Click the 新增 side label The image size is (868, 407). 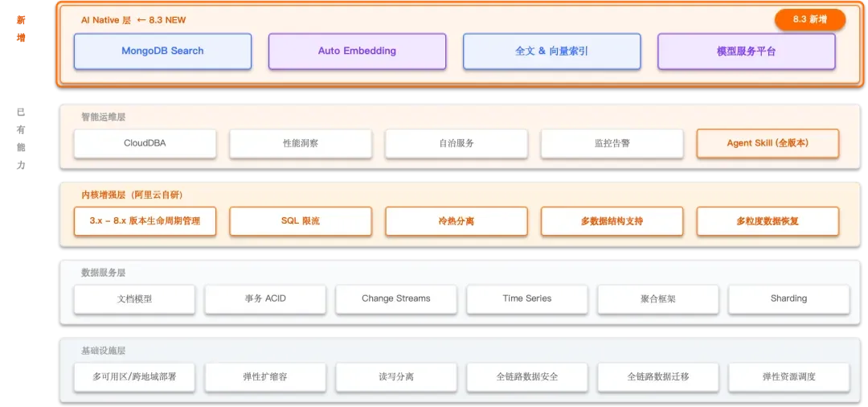coord(21,29)
